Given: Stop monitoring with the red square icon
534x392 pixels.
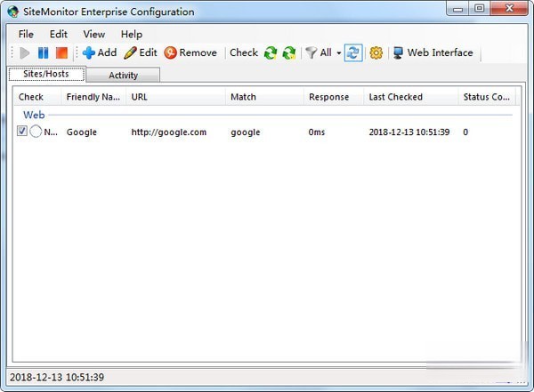Looking at the screenshot, I should (x=61, y=53).
